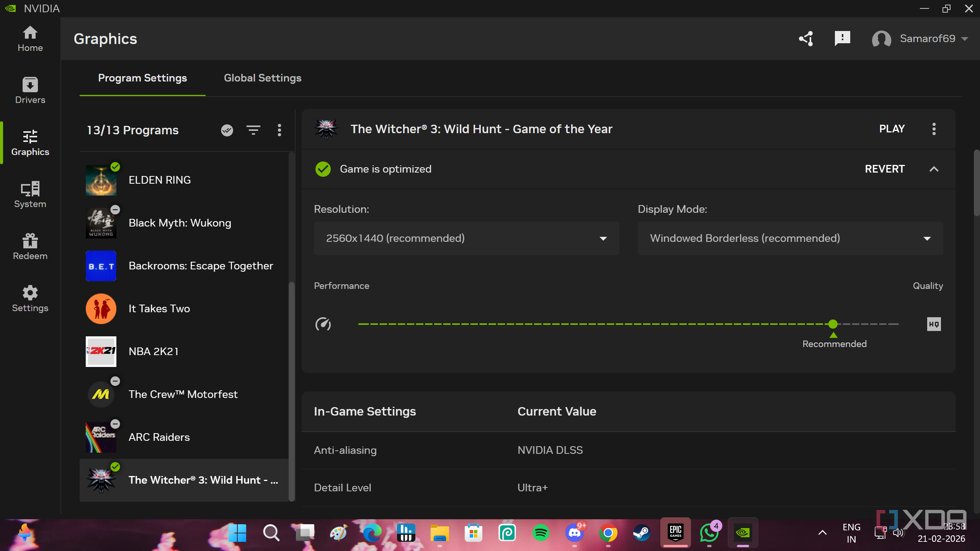Collapse the Game is optimized section
The height and width of the screenshot is (551, 980).
click(x=934, y=169)
